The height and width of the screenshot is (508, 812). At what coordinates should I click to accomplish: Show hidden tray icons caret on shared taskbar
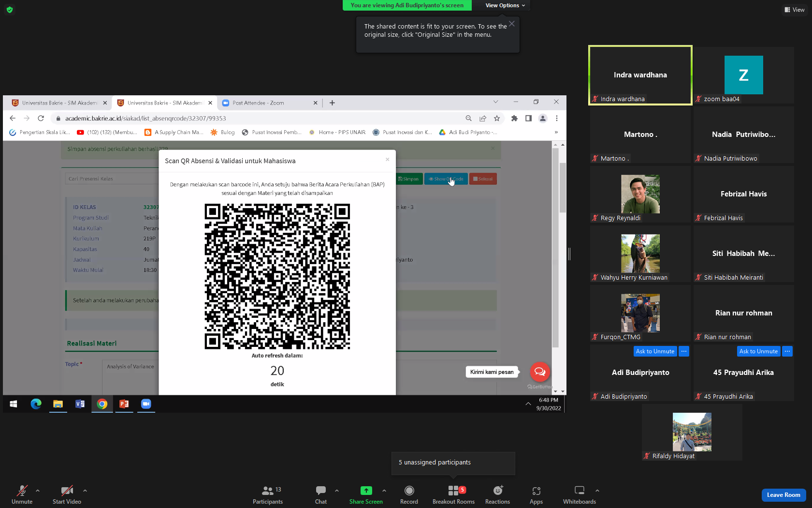tap(528, 404)
